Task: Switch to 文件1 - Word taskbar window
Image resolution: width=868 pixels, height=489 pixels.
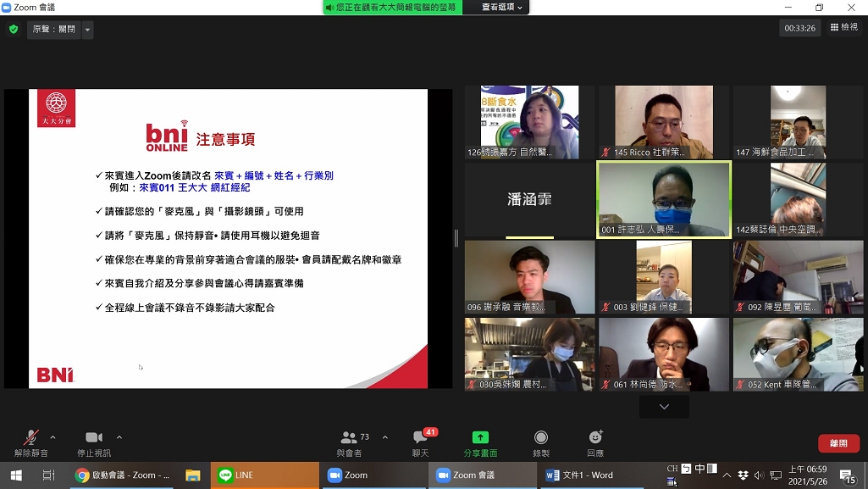Action: 591,475
